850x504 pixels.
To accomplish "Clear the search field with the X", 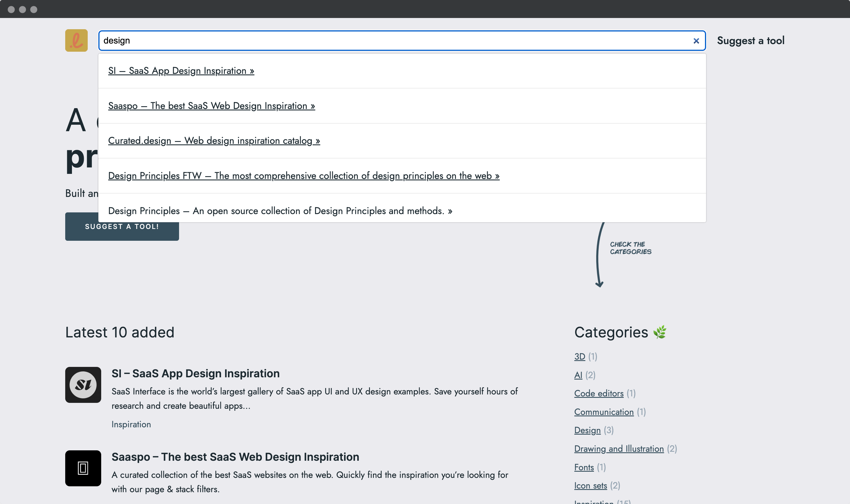I will [x=696, y=41].
